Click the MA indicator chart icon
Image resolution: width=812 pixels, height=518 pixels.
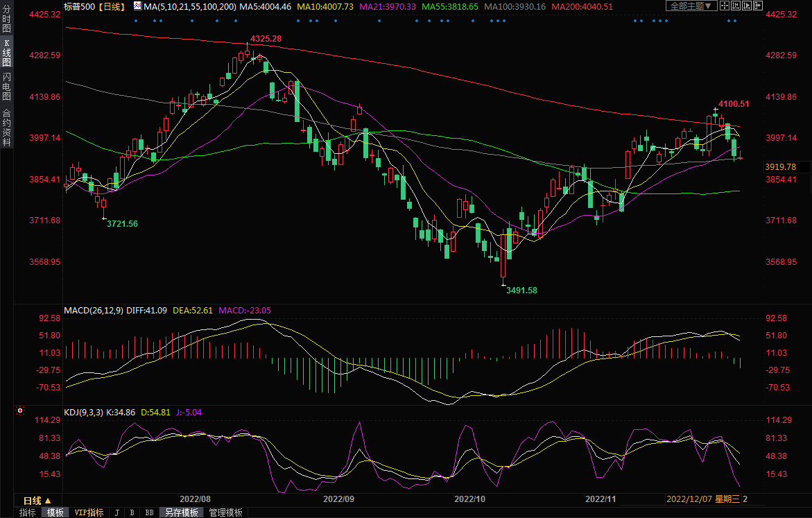pyautogui.click(x=137, y=6)
